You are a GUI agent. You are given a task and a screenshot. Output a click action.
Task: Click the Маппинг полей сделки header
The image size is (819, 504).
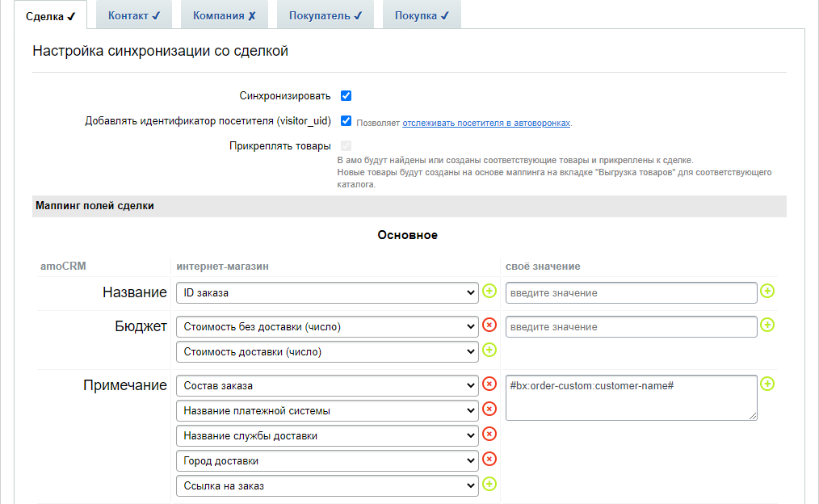click(x=409, y=206)
